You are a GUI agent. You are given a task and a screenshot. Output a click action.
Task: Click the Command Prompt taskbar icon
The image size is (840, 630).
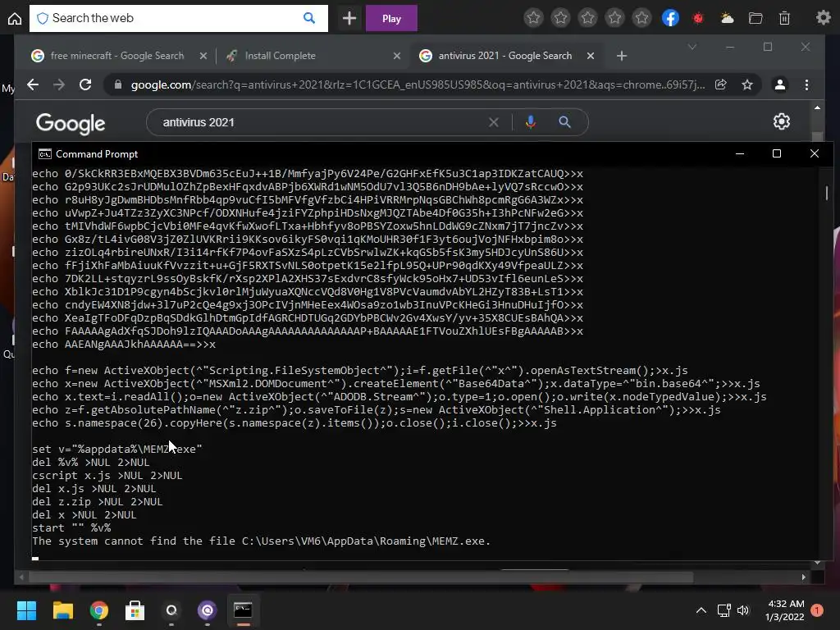pos(243,610)
